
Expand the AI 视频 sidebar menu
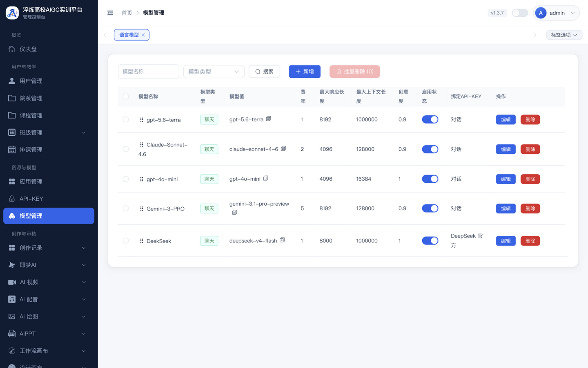(49, 282)
